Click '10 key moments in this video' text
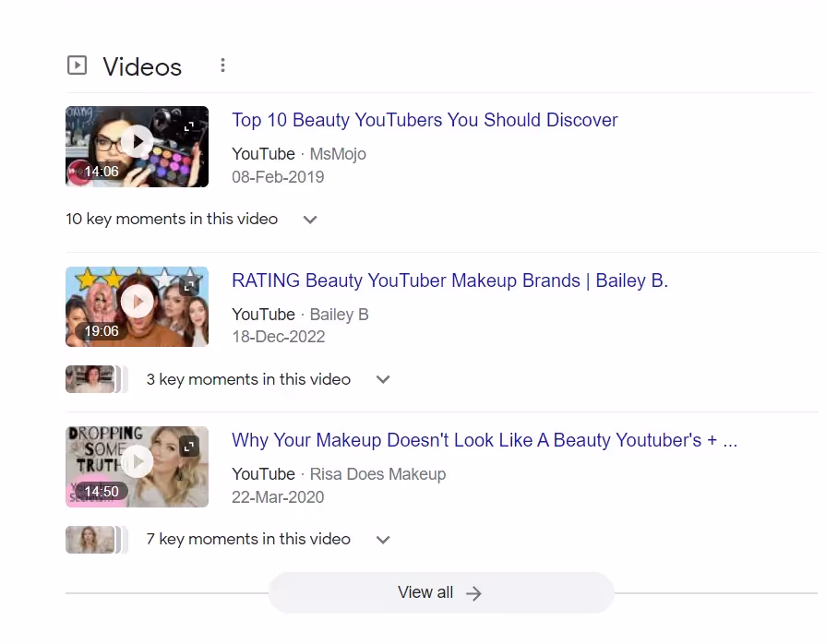826x644 pixels. [172, 219]
